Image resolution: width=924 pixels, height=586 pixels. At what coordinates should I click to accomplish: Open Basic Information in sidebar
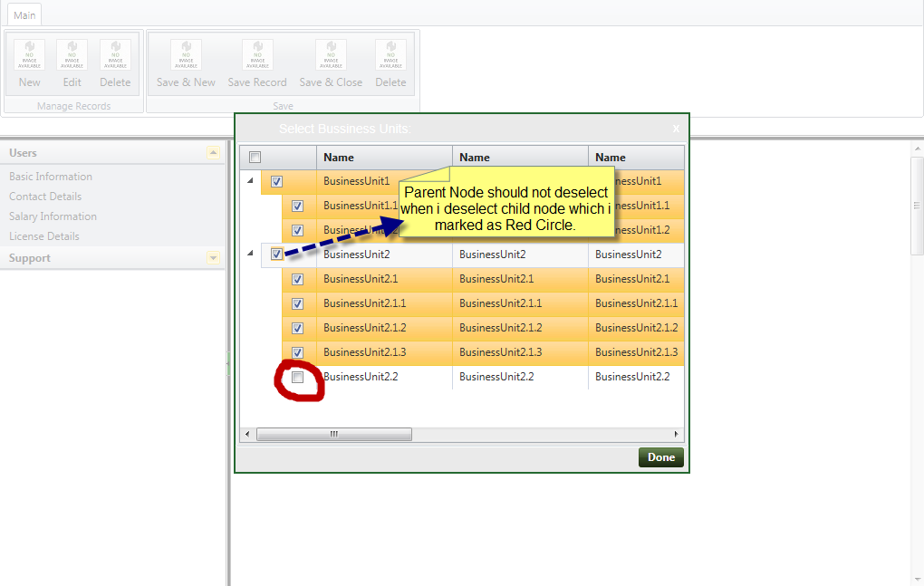click(x=51, y=177)
